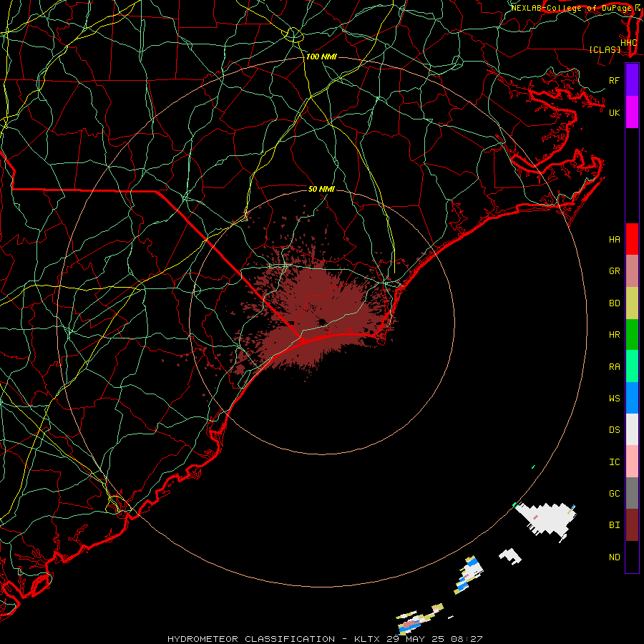Click the GC legend label
This screenshot has height=644, width=644.
(614, 494)
